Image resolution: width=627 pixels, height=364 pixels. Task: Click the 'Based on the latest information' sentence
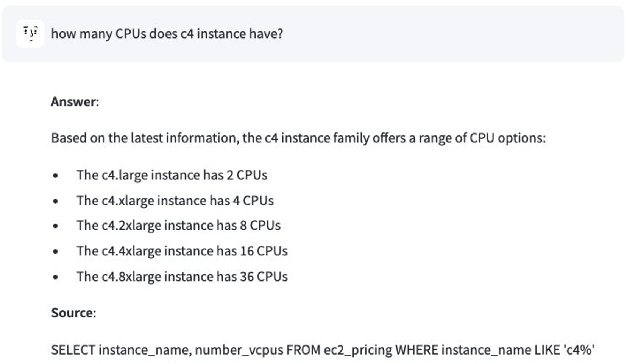298,138
